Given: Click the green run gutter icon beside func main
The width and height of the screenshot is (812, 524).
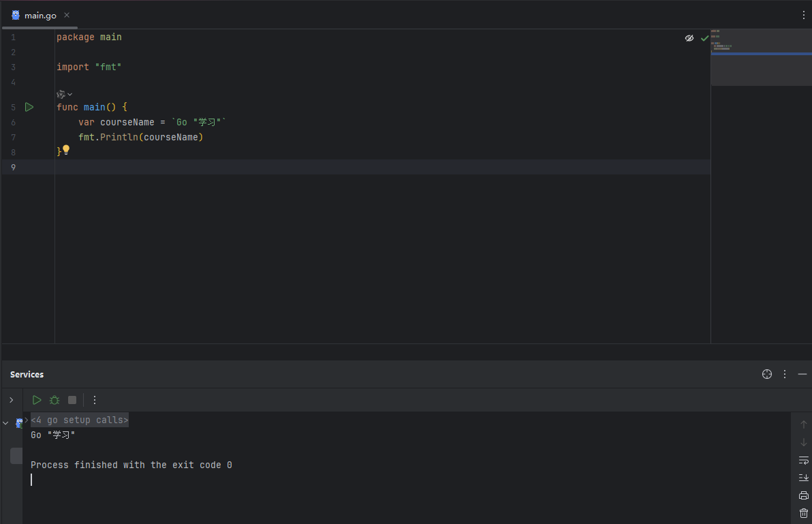Looking at the screenshot, I should pyautogui.click(x=29, y=107).
